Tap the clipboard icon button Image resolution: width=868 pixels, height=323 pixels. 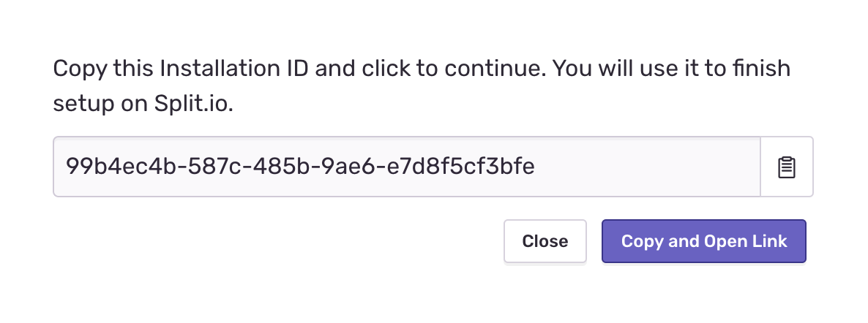click(x=787, y=167)
